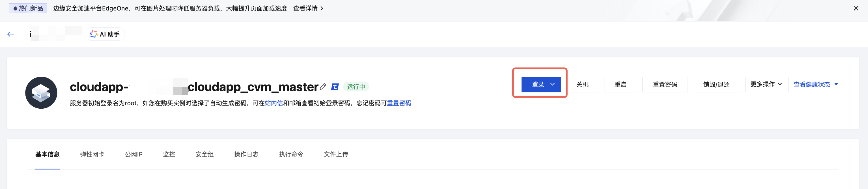This screenshot has width=868, height=189.
Task: Expand the 更多操作 dropdown
Action: tap(766, 84)
